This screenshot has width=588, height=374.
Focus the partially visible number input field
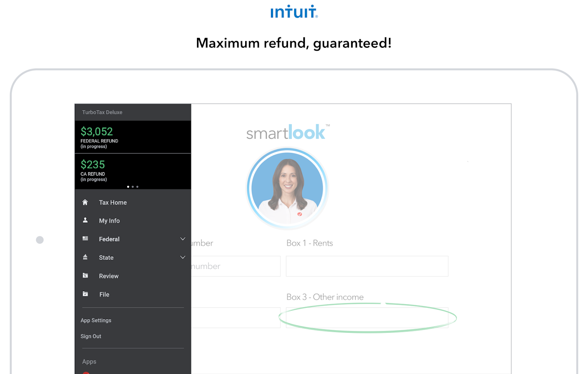click(236, 266)
